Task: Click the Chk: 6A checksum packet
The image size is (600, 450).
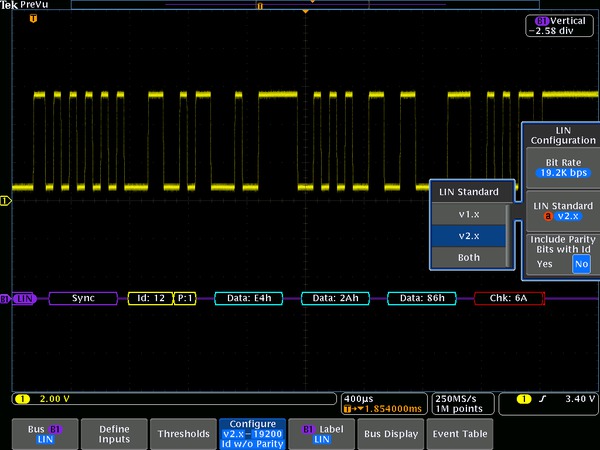Action: (509, 298)
